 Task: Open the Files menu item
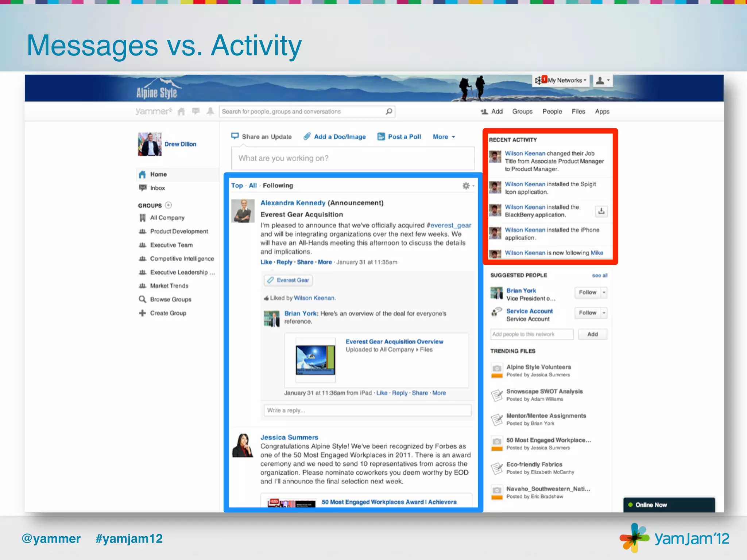coord(578,112)
